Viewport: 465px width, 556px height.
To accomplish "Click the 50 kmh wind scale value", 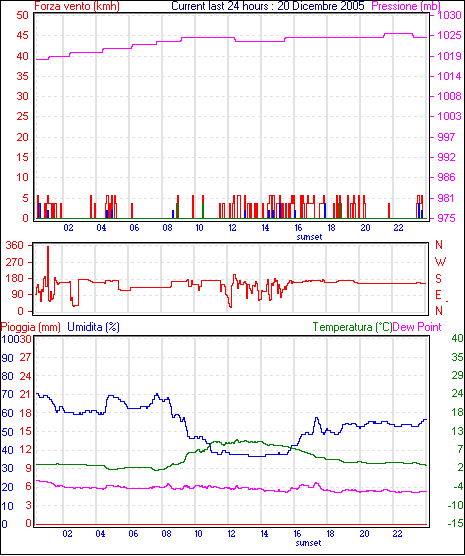I will tap(22, 15).
